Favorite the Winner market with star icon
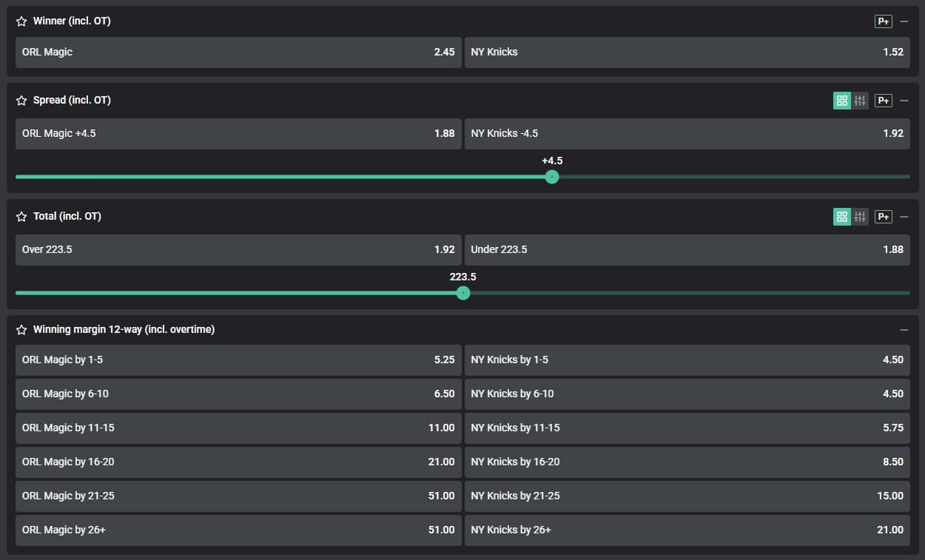This screenshot has width=925, height=560. tap(21, 21)
